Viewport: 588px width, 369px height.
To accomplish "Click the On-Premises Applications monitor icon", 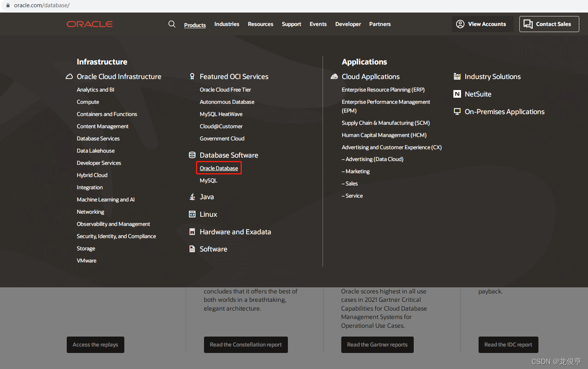I will point(457,111).
